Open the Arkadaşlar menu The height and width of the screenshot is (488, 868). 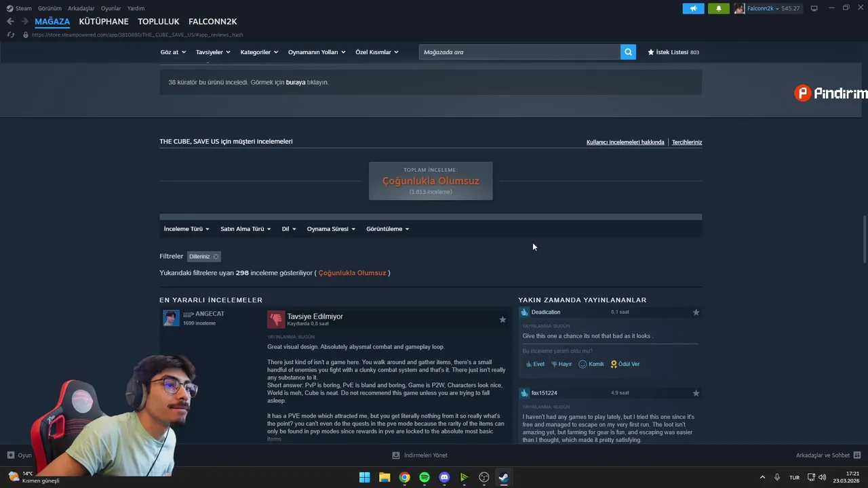(81, 8)
